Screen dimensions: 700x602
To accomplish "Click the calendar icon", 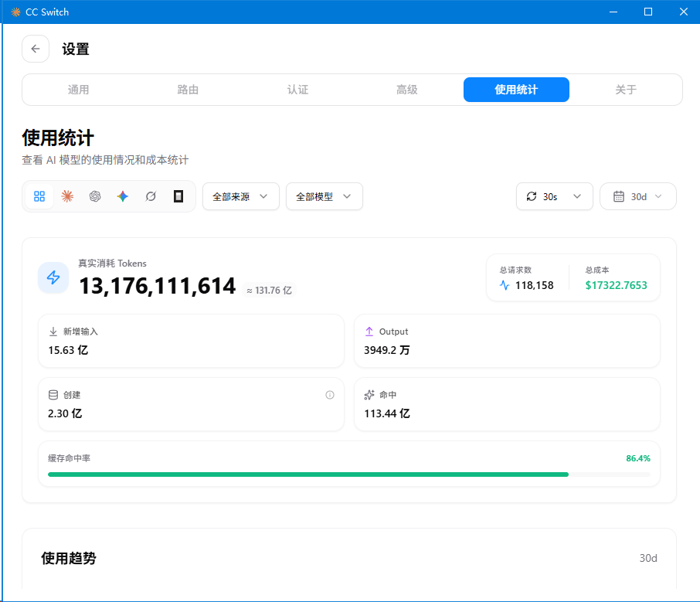I will (x=619, y=196).
